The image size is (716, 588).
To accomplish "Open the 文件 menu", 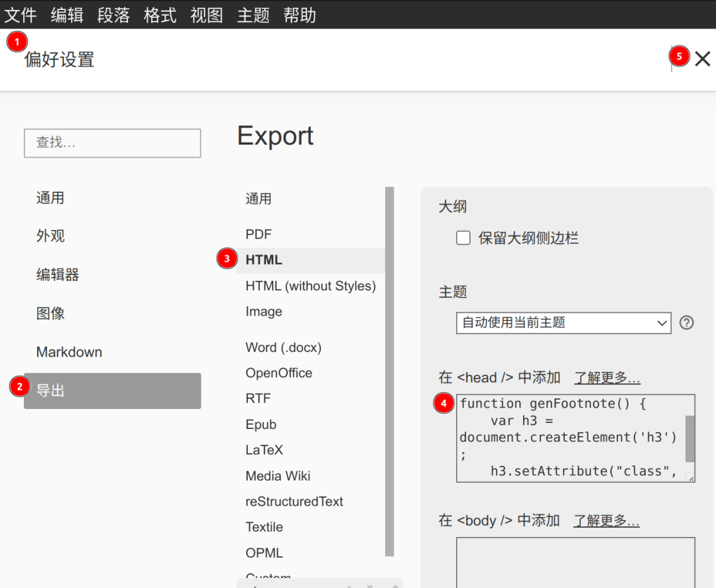I will (21, 15).
